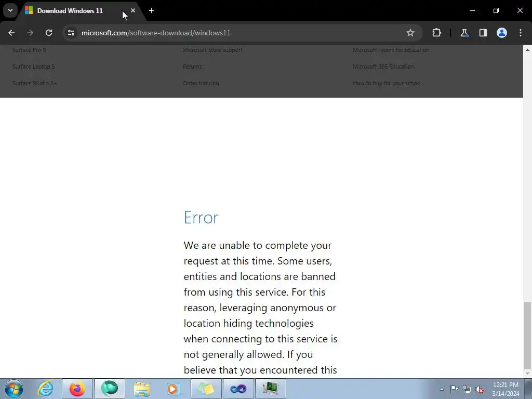The width and height of the screenshot is (532, 399).
Task: Open the Windows Start menu
Action: click(14, 389)
